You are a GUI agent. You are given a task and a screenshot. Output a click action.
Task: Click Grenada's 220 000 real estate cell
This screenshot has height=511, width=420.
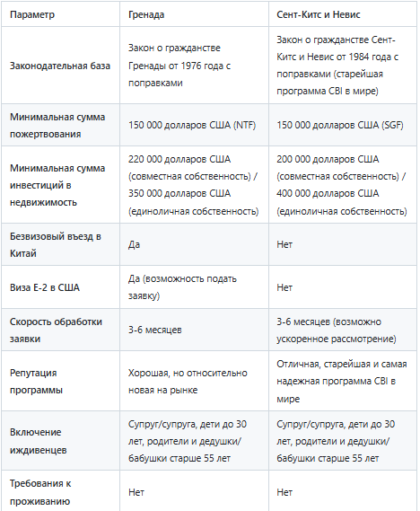click(x=193, y=185)
